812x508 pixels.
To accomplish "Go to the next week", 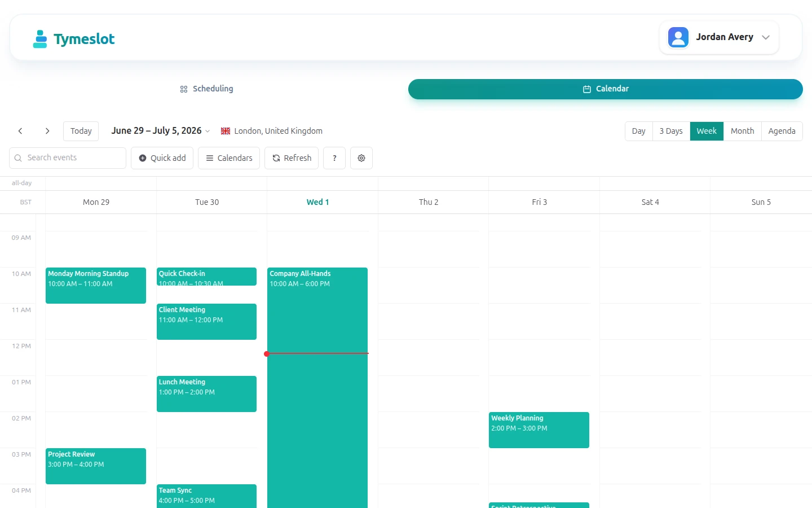I will click(x=47, y=131).
